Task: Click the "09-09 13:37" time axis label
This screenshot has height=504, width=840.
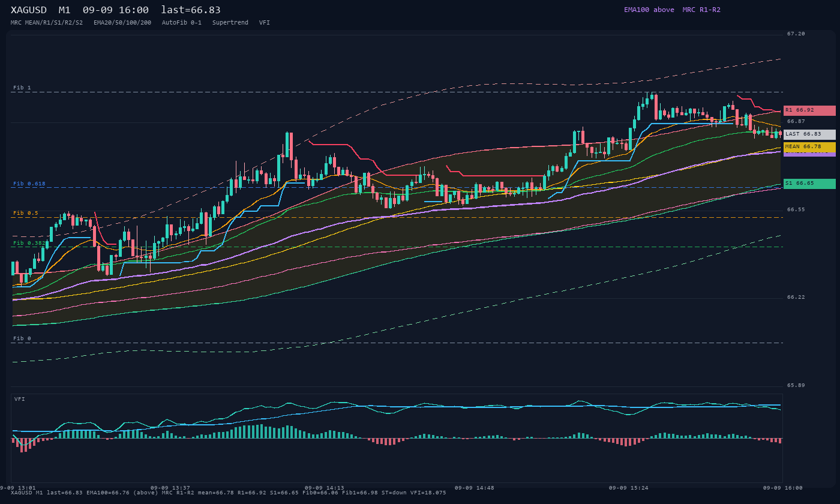Action: pyautogui.click(x=170, y=488)
